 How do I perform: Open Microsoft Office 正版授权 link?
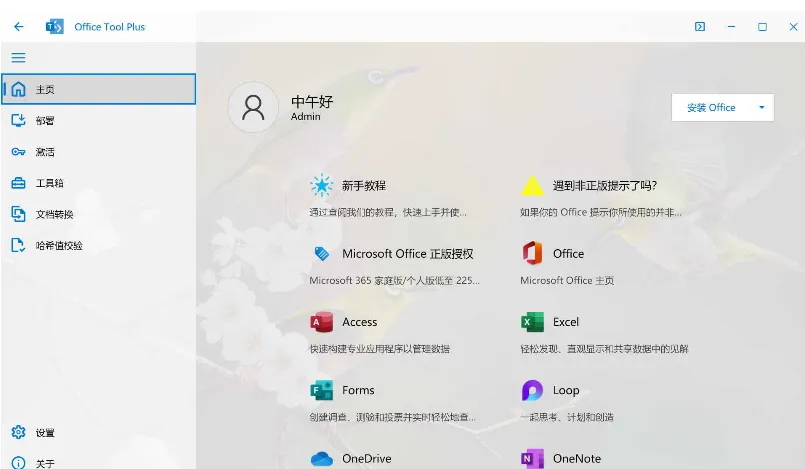pos(408,254)
